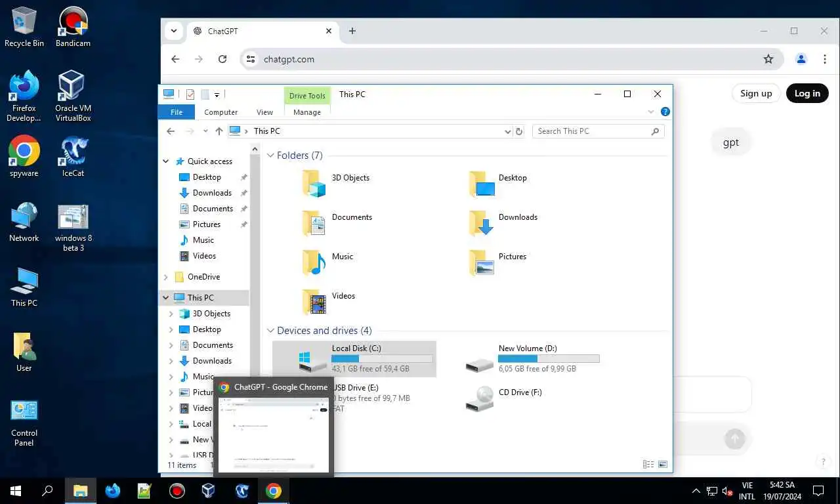Screen dimensions: 840x504
Task: Open recent locations dropdown arrow
Action: pos(205,131)
